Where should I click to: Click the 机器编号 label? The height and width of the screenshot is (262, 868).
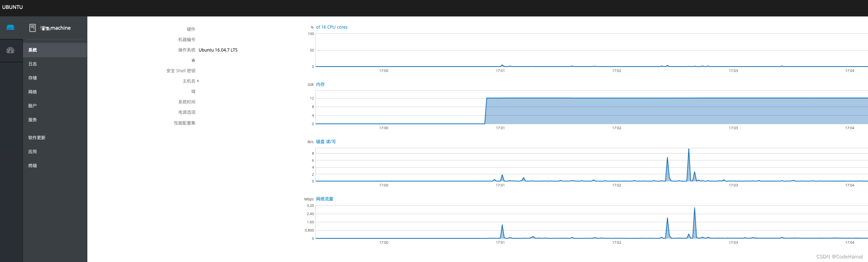tap(187, 40)
